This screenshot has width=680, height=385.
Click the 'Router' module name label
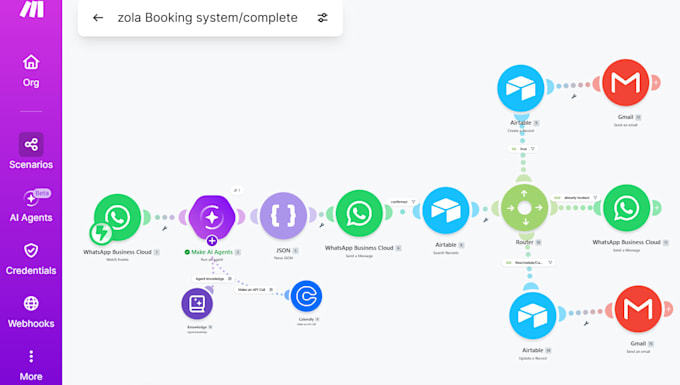[x=524, y=242]
